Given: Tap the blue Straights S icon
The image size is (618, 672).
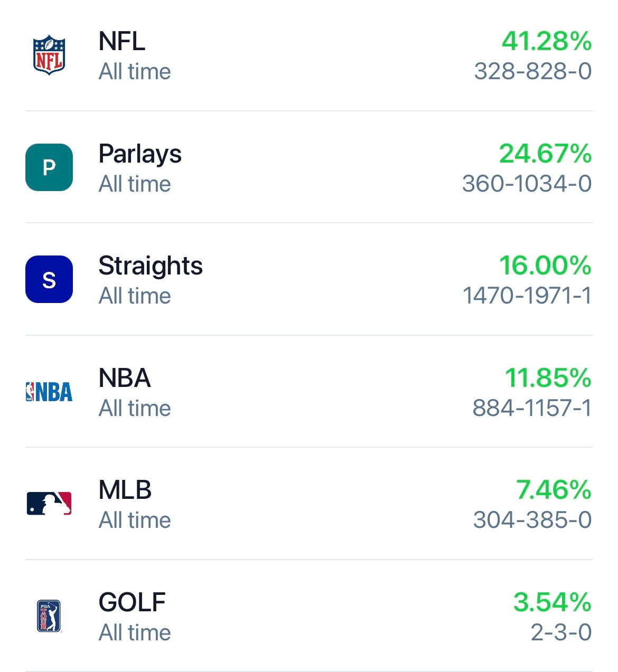Looking at the screenshot, I should [49, 279].
